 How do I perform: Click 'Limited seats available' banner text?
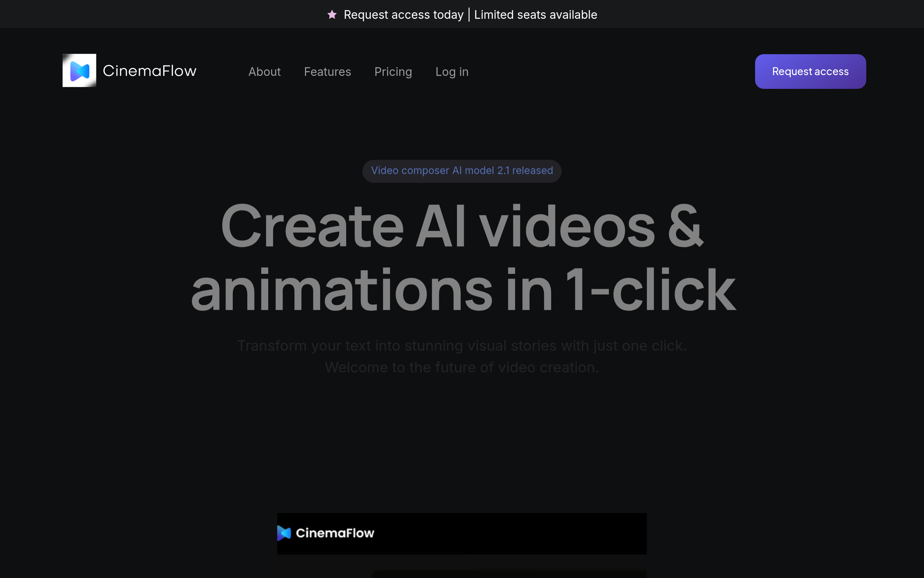pyautogui.click(x=535, y=14)
